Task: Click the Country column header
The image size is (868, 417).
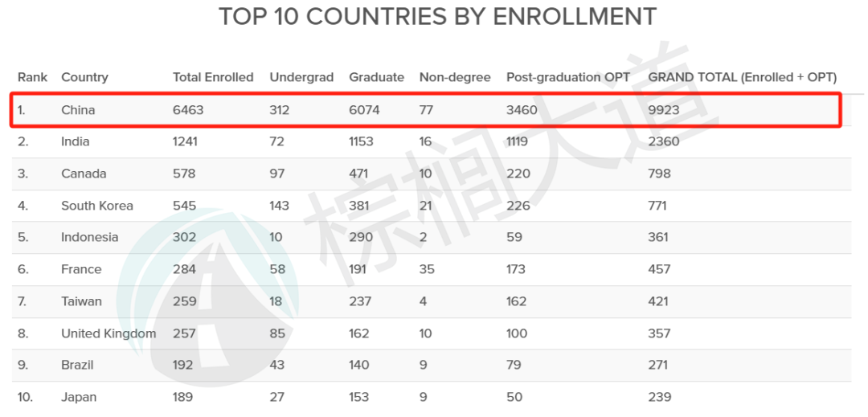Action: [x=84, y=77]
